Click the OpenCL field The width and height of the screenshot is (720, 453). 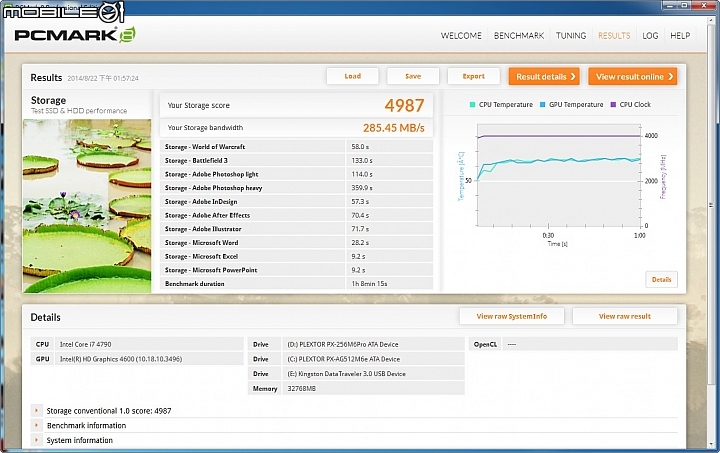click(590, 344)
